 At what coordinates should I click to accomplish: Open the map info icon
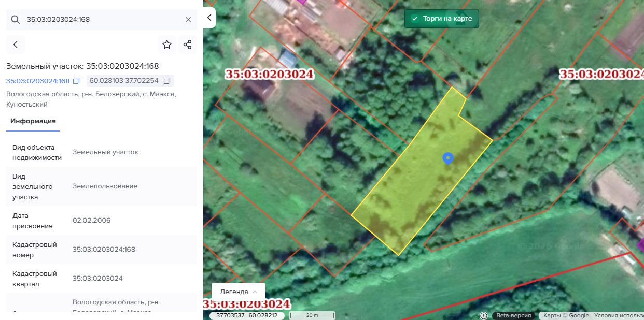(x=484, y=315)
